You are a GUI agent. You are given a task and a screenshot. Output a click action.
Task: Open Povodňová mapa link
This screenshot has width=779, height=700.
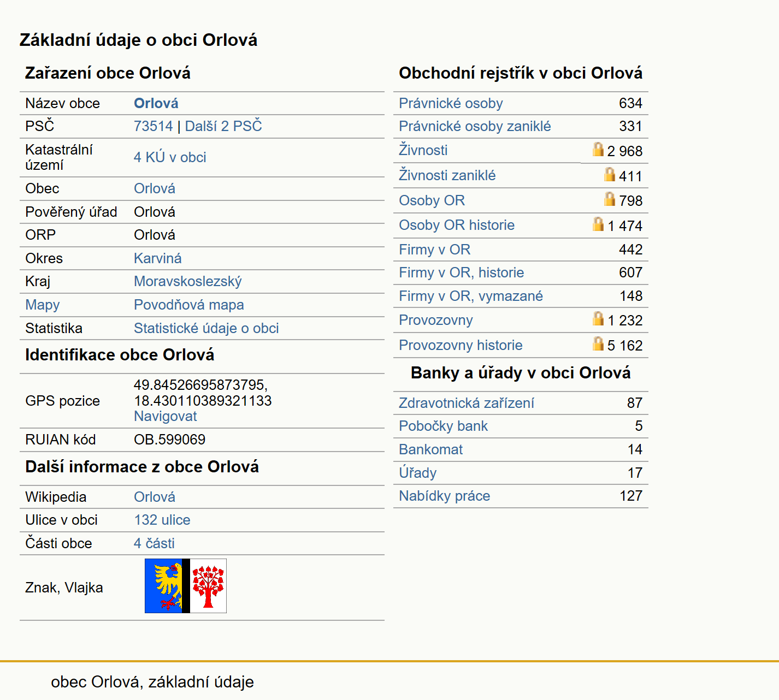(x=189, y=305)
